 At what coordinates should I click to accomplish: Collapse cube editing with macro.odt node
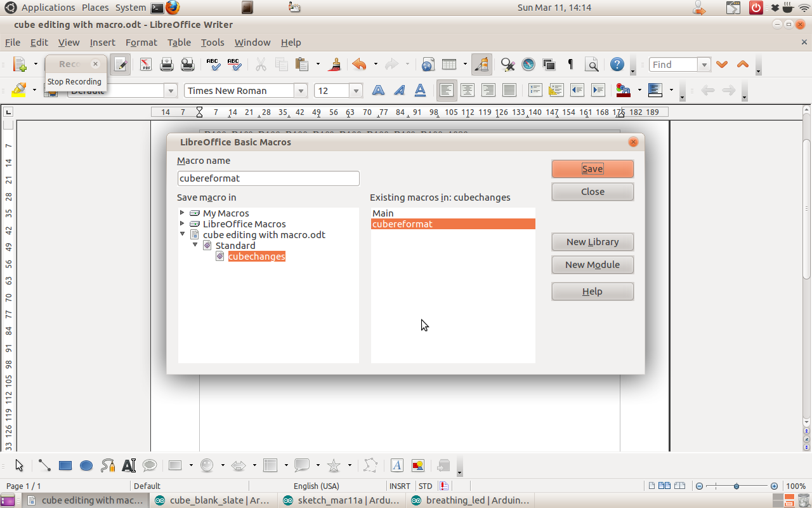pos(183,234)
